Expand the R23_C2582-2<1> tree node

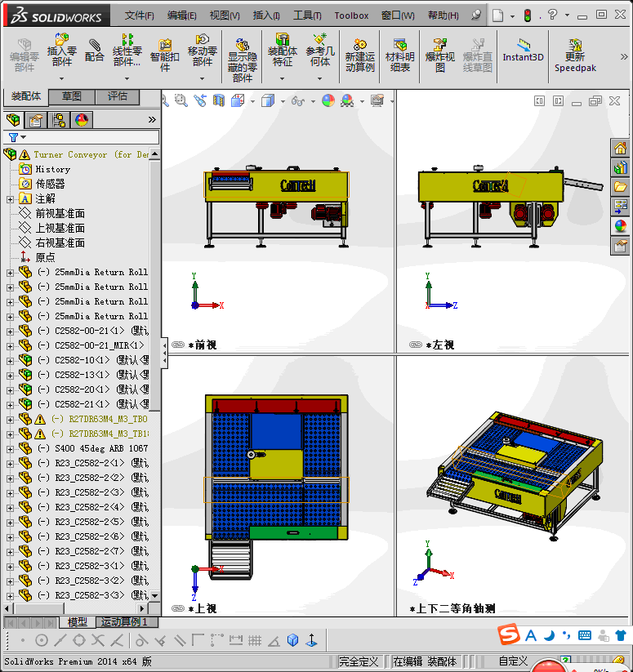pyautogui.click(x=10, y=464)
